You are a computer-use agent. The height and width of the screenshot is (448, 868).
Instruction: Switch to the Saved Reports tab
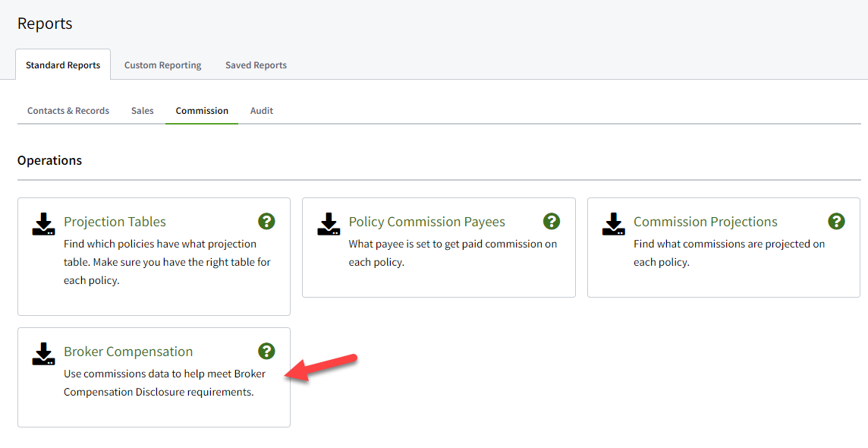tap(256, 65)
